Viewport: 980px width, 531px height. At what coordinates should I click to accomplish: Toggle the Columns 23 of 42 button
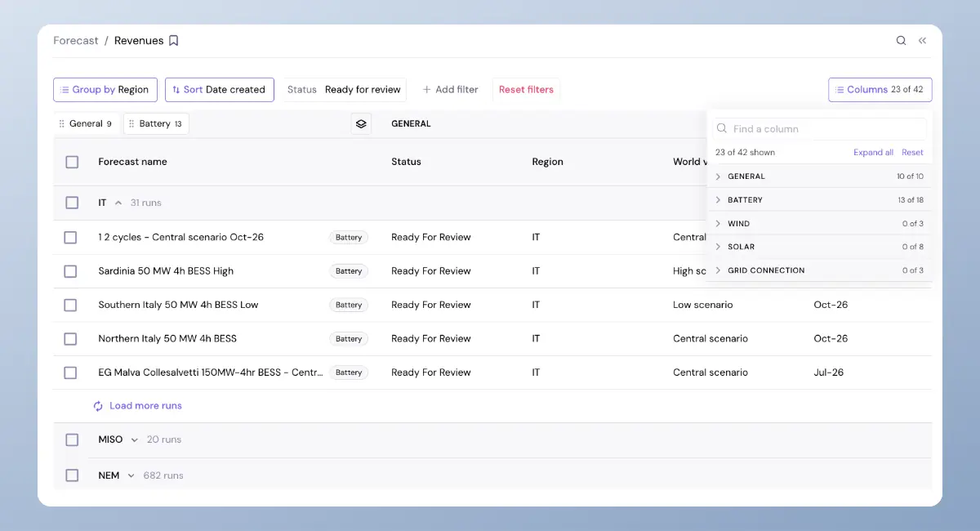pos(880,90)
